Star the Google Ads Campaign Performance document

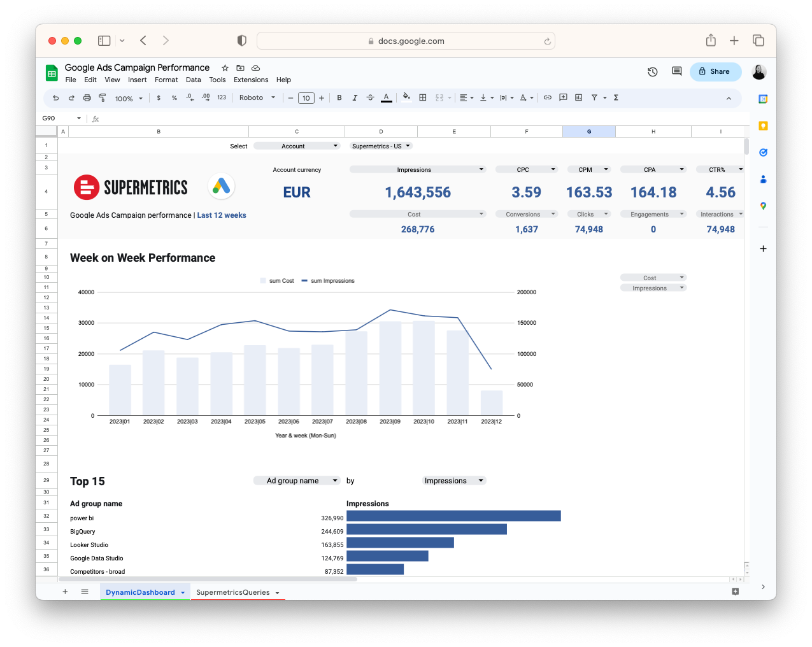click(225, 68)
